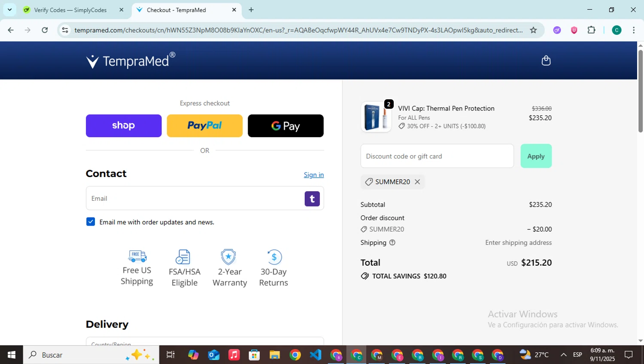Click the page vertical scrollbar
Screen dimensions: 644x364
(640, 92)
